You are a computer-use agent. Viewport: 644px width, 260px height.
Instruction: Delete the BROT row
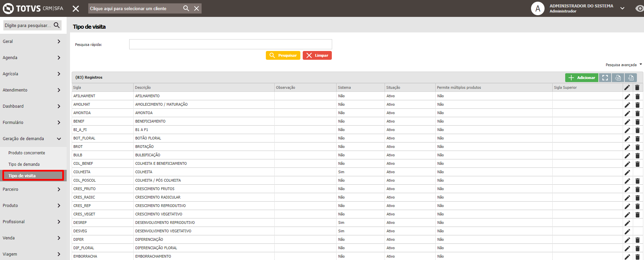(x=637, y=147)
